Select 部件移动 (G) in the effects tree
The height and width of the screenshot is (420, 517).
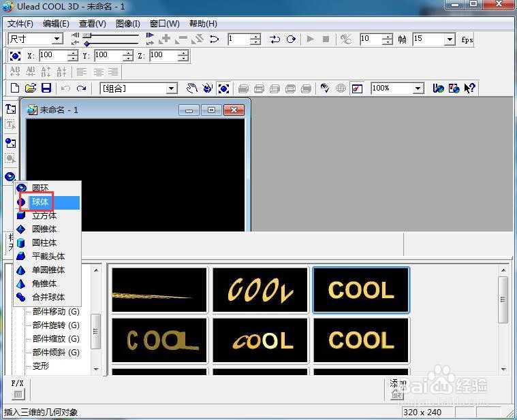(56, 311)
